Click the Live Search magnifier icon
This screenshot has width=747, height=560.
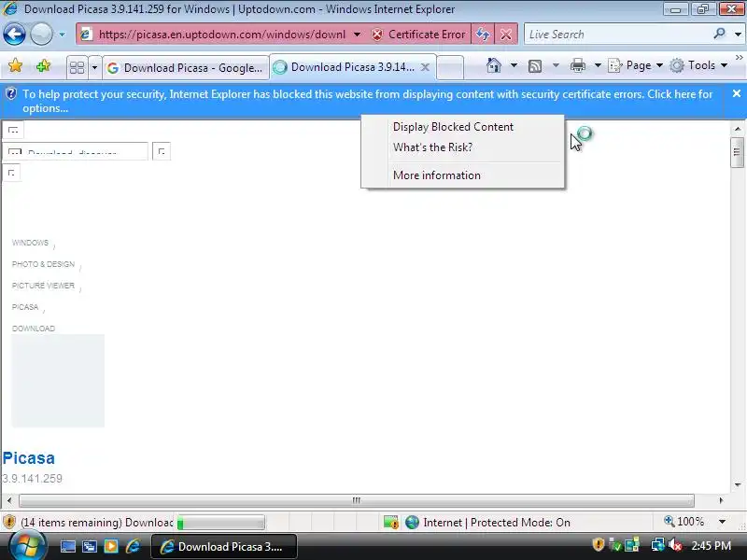point(719,34)
